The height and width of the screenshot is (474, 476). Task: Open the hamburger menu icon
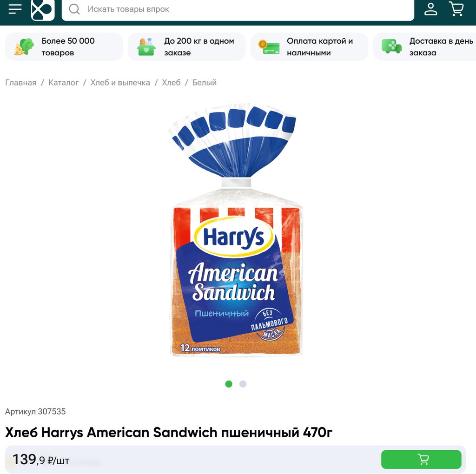coord(15,9)
